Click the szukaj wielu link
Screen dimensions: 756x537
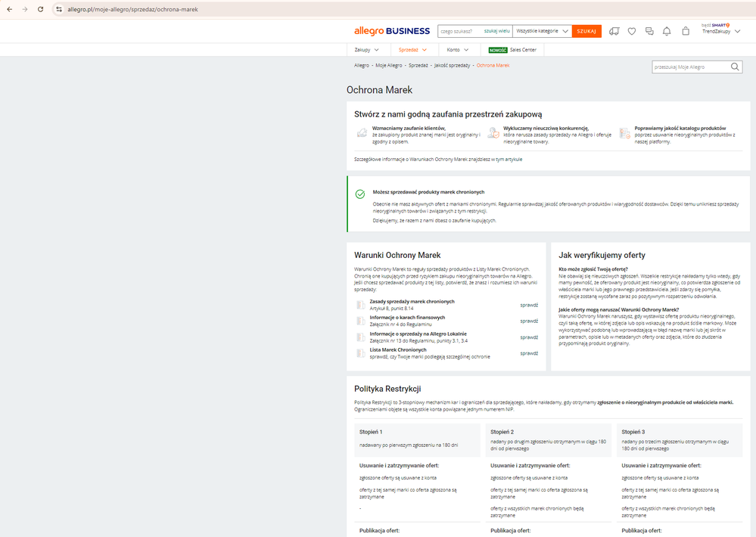click(x=496, y=31)
